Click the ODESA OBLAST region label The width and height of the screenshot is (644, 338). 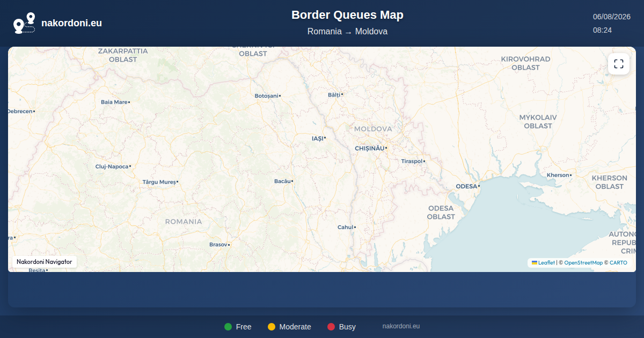(441, 212)
